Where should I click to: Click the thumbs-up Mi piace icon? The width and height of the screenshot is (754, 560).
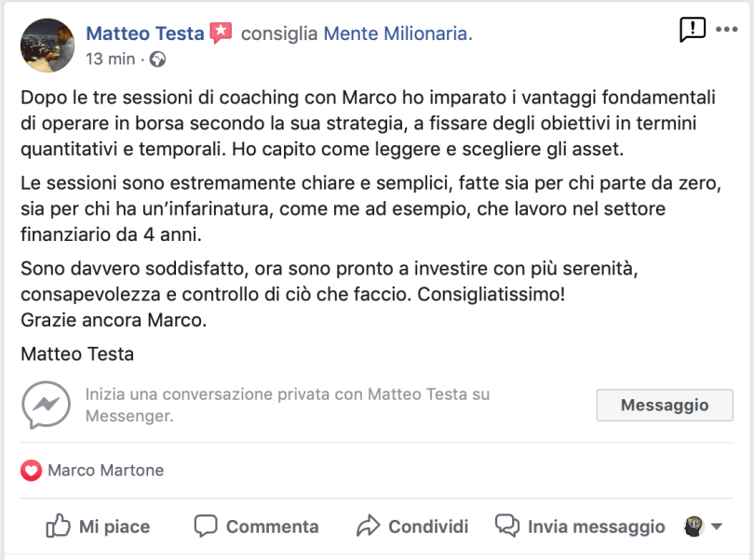pos(58,526)
